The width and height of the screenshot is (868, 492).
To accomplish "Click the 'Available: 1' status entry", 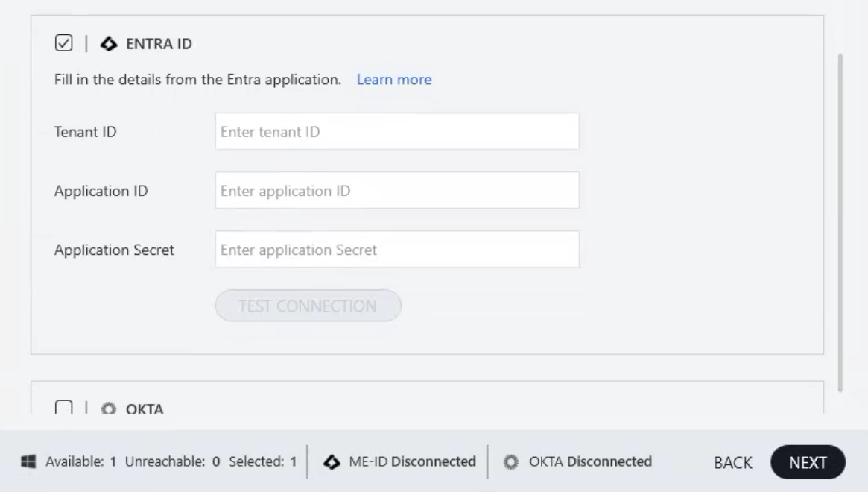I will [80, 461].
